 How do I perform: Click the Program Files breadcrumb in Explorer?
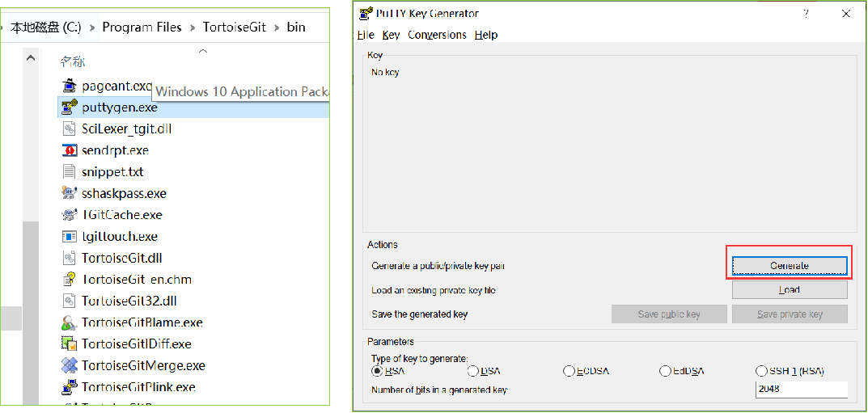(x=142, y=27)
